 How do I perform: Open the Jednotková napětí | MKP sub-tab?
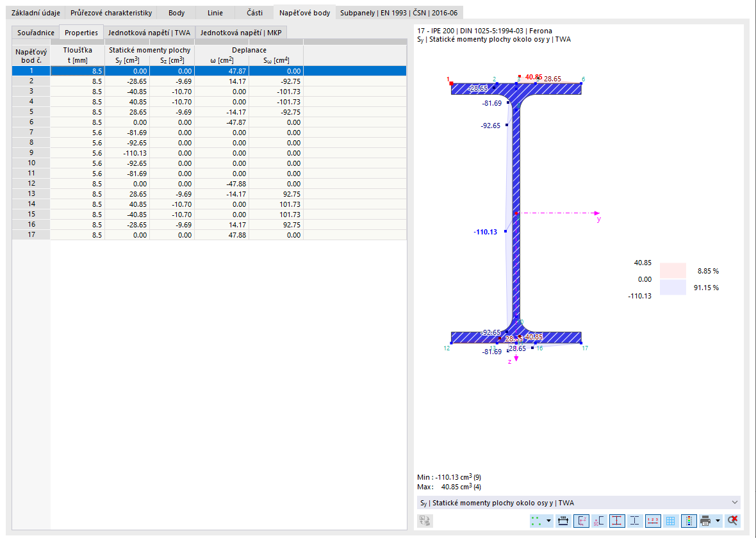[241, 33]
